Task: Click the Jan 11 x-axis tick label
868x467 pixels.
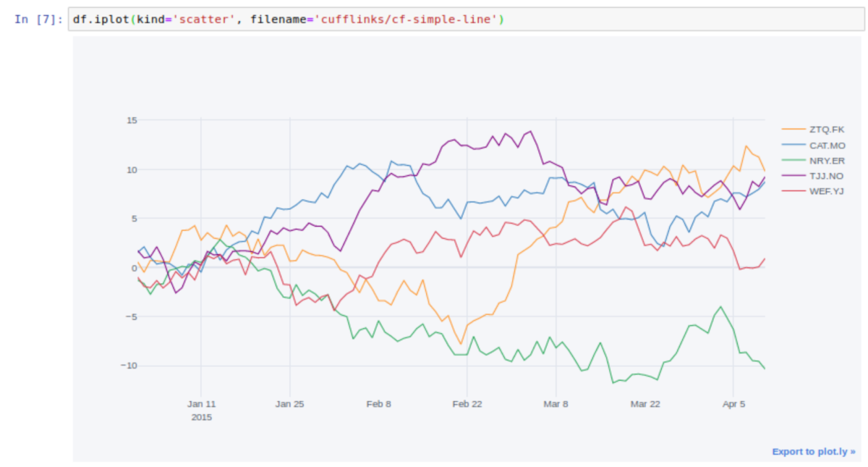Action: click(201, 404)
